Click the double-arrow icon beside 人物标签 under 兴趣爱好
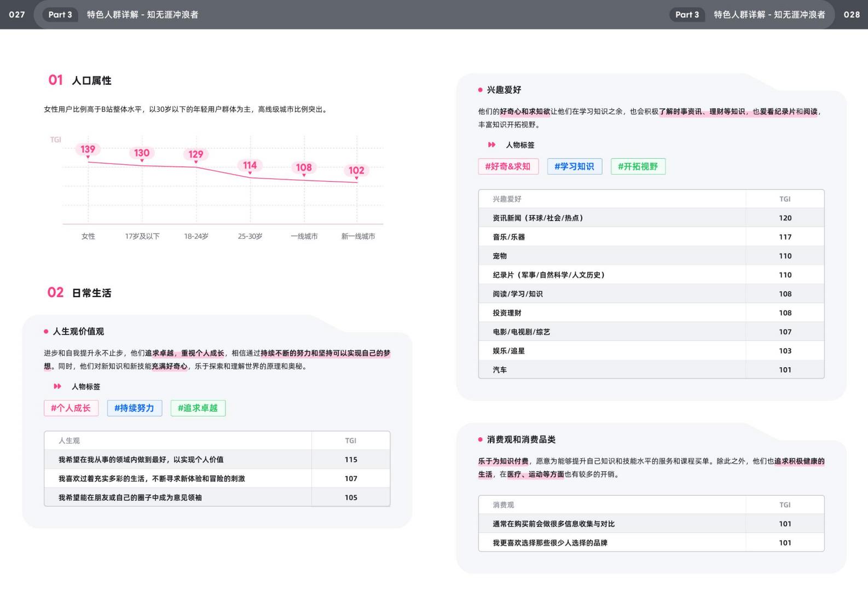 (491, 145)
